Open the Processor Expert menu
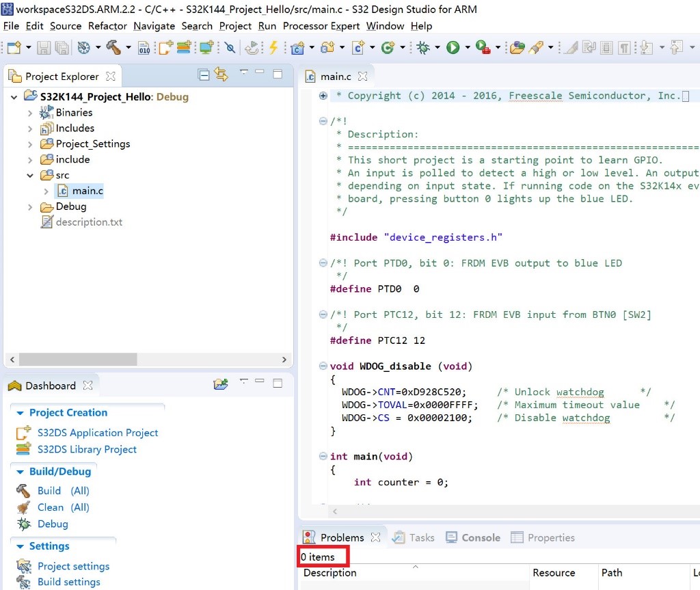The width and height of the screenshot is (700, 590). tap(321, 26)
